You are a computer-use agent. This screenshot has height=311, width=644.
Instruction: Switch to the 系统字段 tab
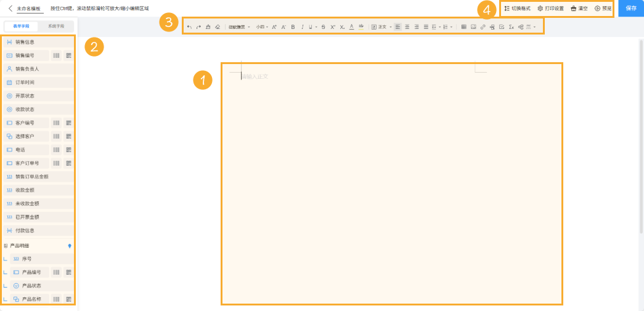point(56,26)
